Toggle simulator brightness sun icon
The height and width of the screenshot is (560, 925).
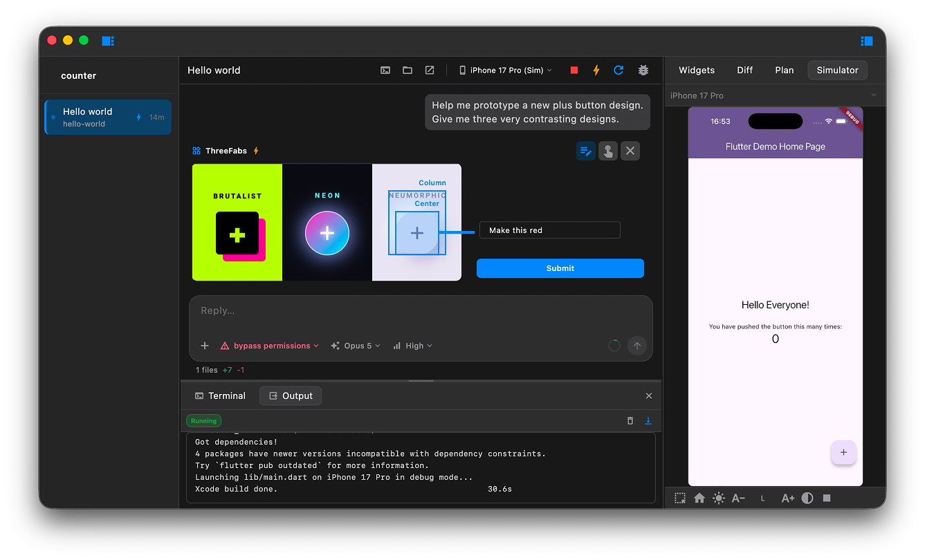tap(719, 498)
